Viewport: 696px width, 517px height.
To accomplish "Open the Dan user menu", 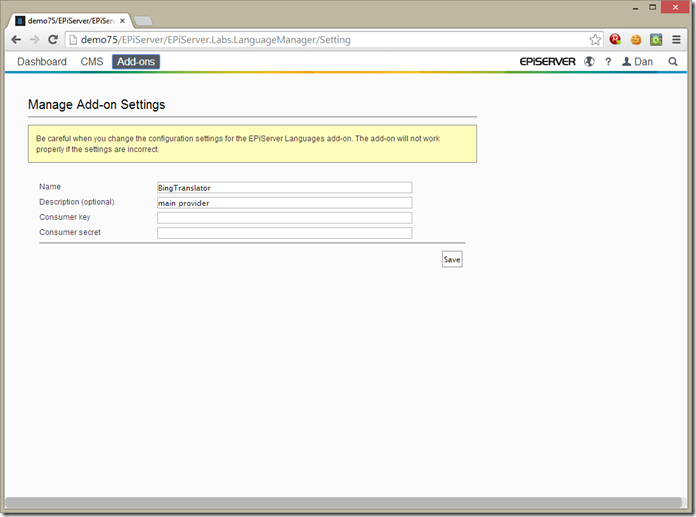I will point(637,62).
